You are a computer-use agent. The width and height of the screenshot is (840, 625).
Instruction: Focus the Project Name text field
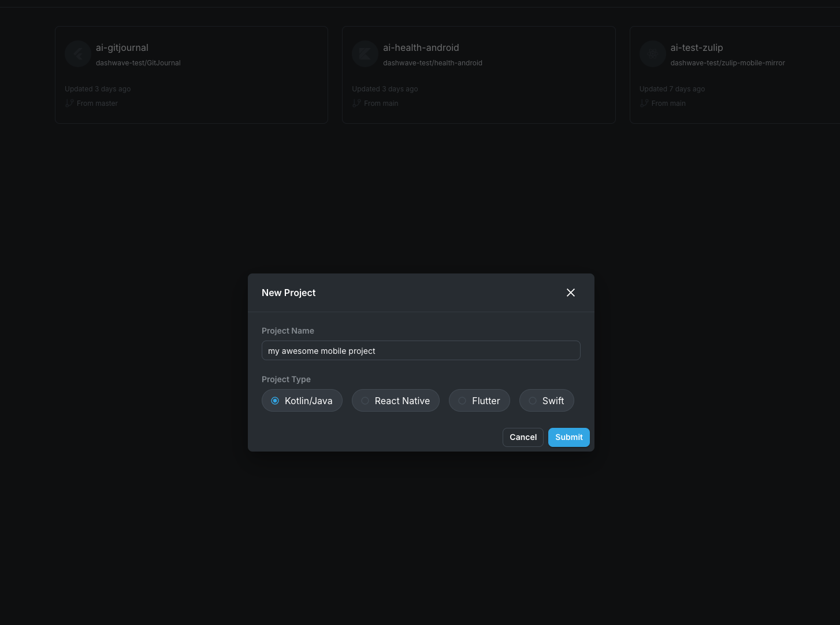click(421, 351)
